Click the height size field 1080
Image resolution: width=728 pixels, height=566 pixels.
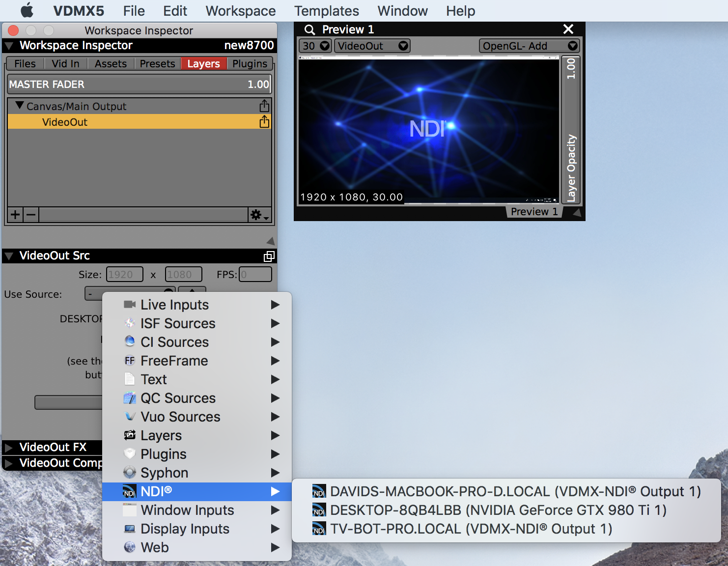coord(184,274)
